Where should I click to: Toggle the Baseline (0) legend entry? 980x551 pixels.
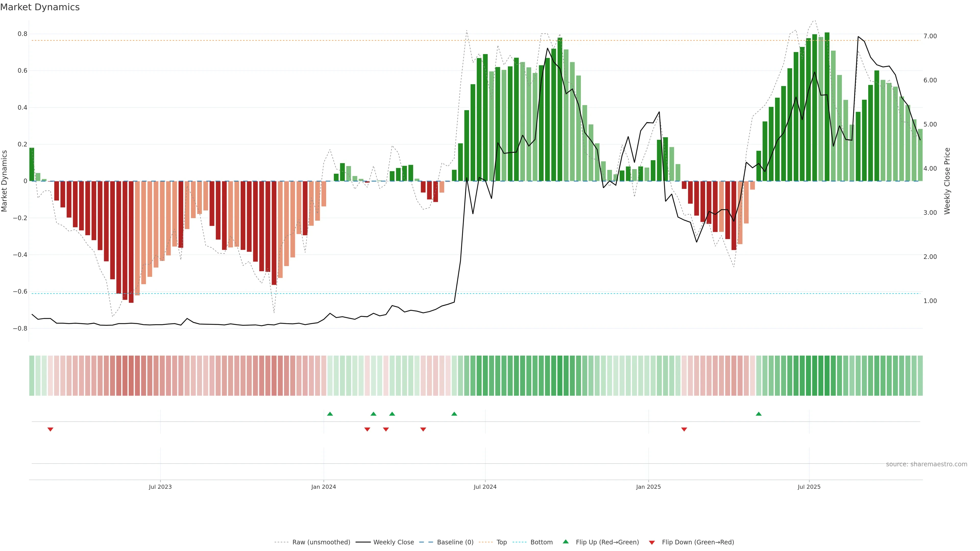pos(455,542)
